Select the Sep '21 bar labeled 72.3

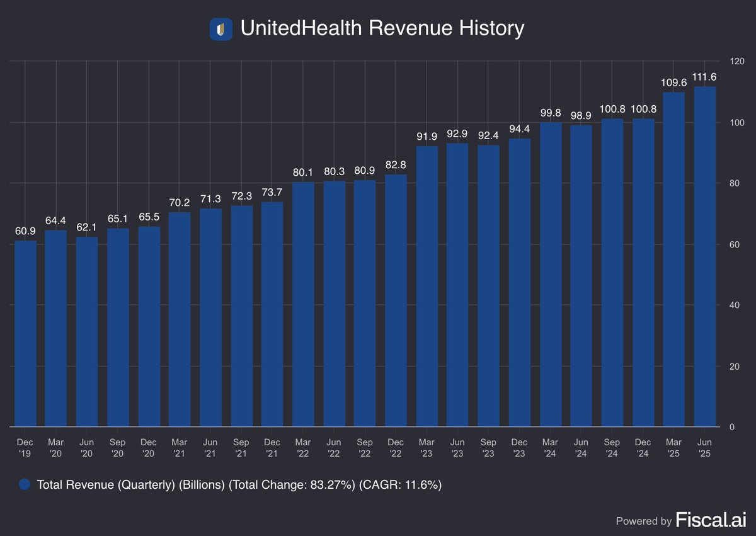click(x=242, y=316)
